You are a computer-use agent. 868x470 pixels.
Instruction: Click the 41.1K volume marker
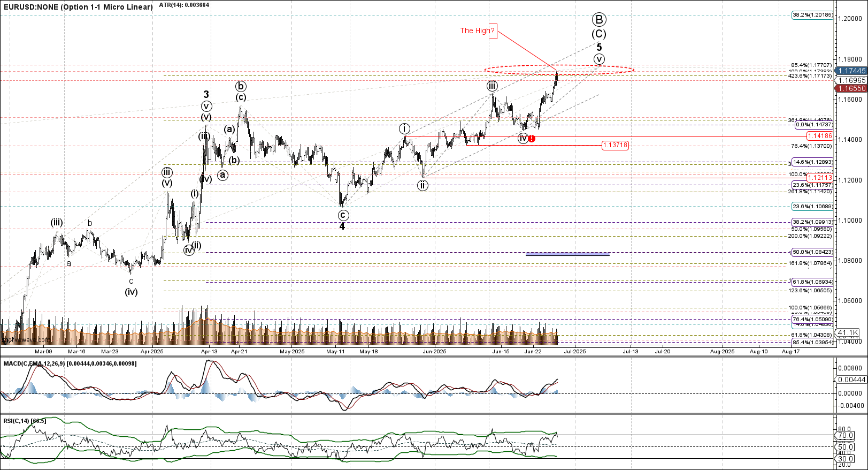(848, 332)
